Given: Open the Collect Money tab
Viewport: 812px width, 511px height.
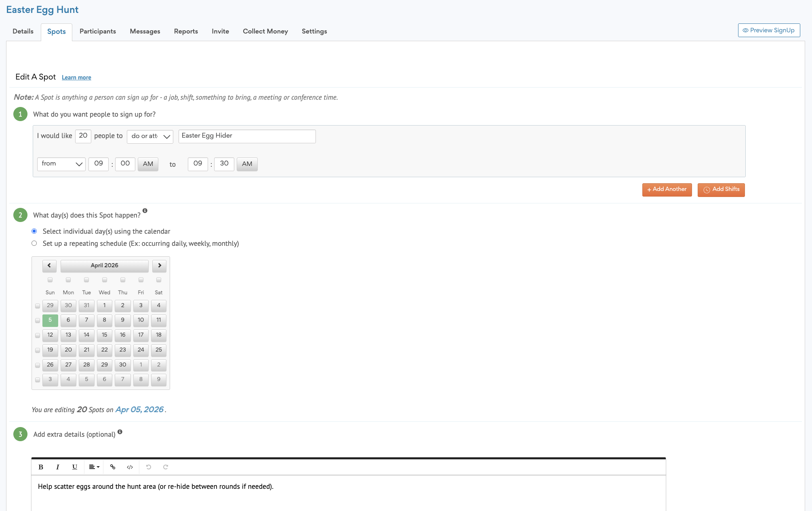Looking at the screenshot, I should 265,31.
